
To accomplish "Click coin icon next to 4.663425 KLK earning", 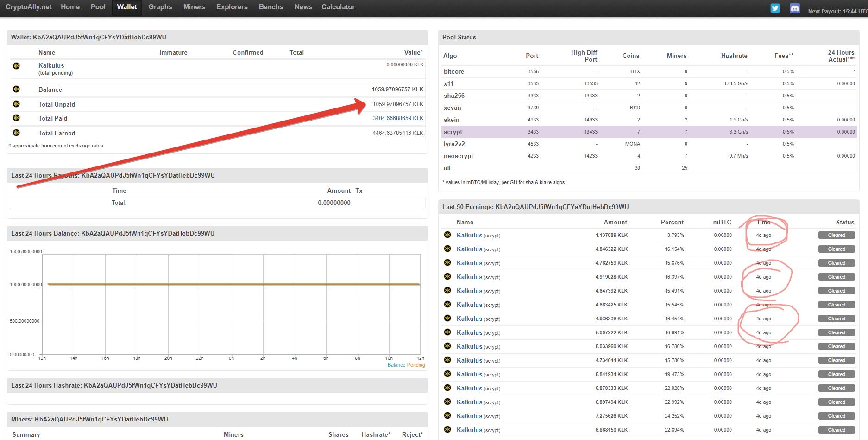I will [x=447, y=304].
